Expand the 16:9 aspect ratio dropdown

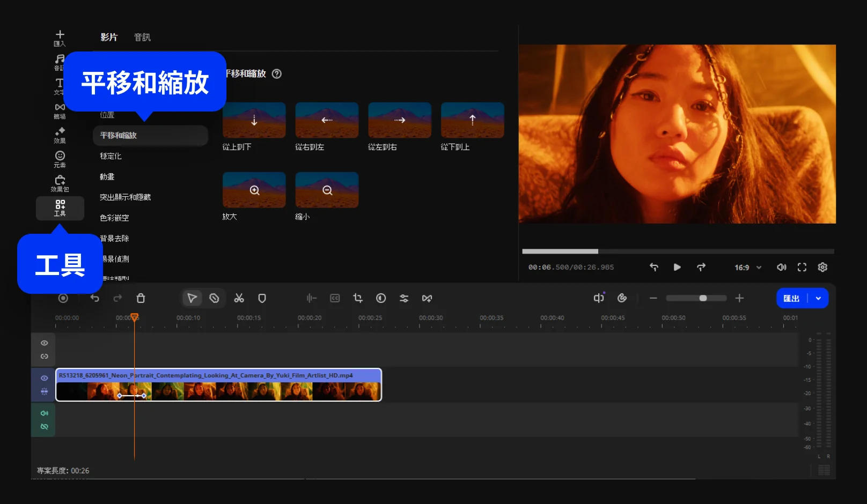click(x=748, y=267)
